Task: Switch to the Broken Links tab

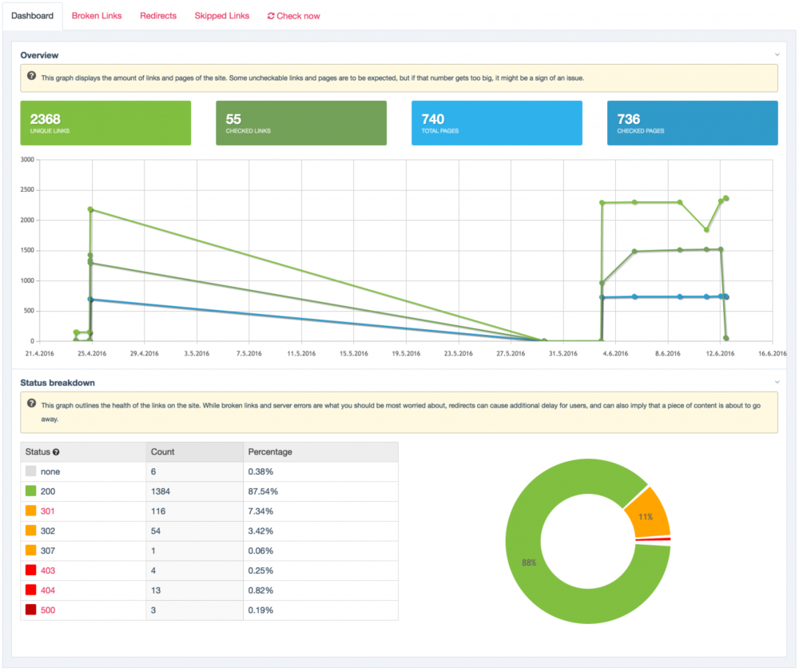Action: pyautogui.click(x=96, y=15)
